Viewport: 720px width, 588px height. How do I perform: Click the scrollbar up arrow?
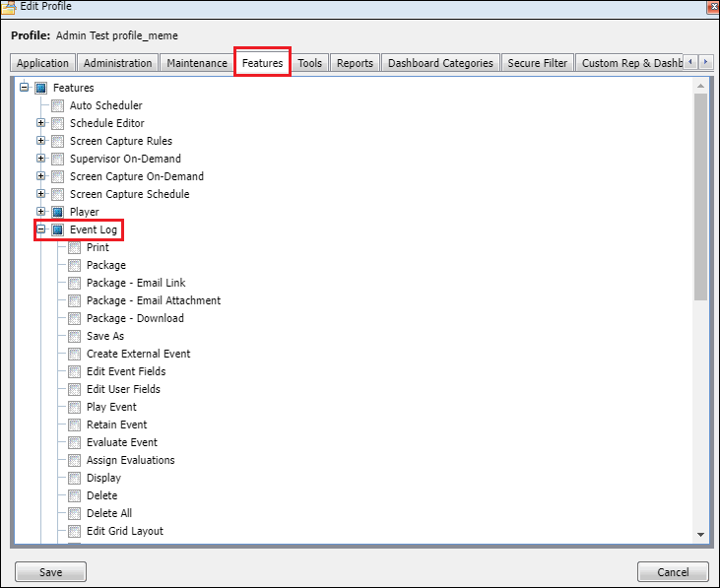point(700,86)
